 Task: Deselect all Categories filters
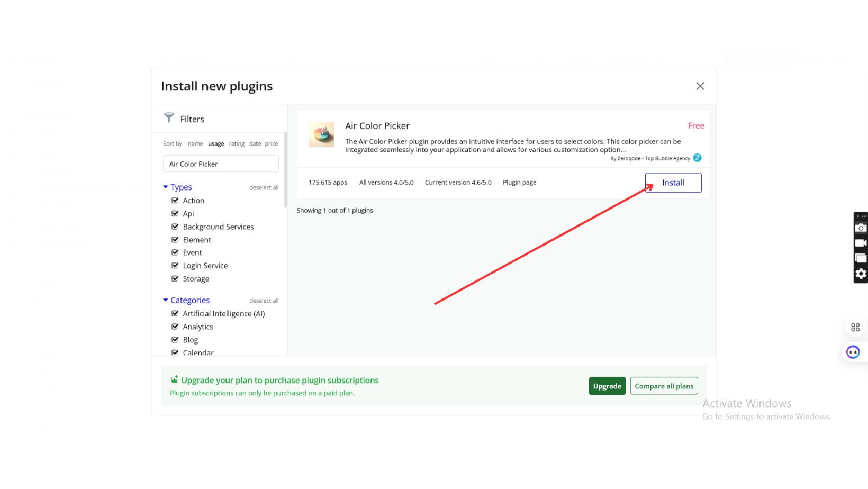tap(264, 301)
